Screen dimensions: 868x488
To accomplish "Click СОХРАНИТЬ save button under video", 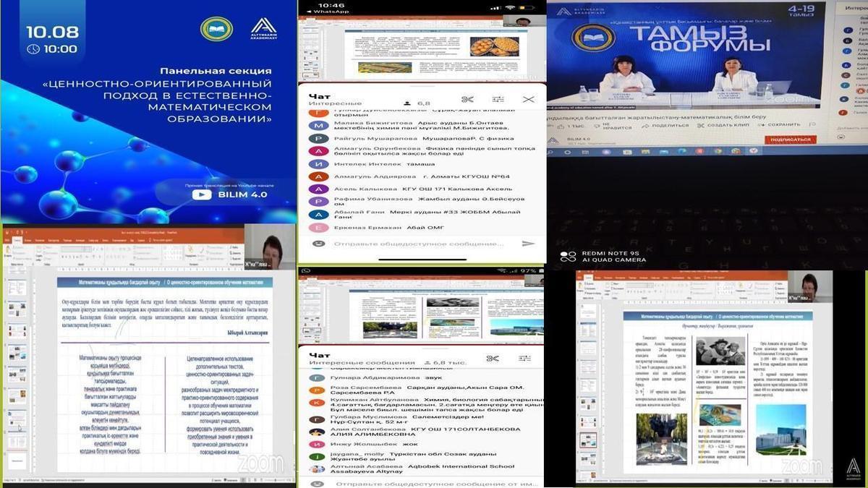I will 783,124.
